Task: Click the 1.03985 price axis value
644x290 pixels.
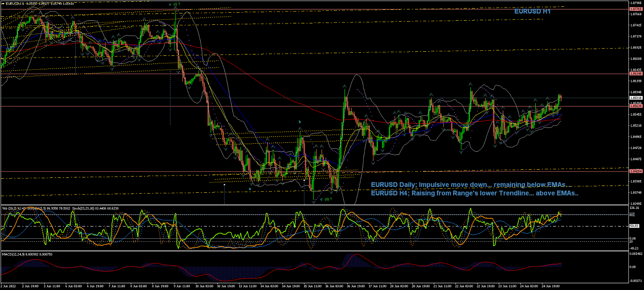Action: pos(636,181)
